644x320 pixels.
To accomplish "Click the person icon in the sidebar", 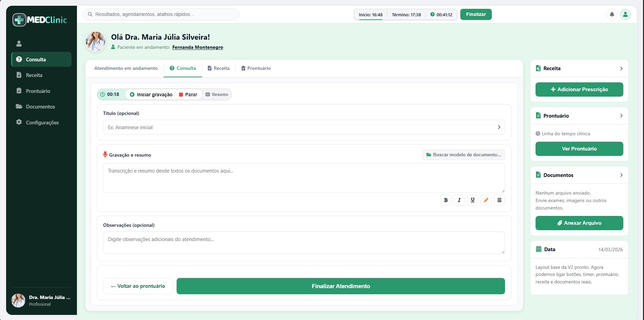I will click(x=19, y=44).
